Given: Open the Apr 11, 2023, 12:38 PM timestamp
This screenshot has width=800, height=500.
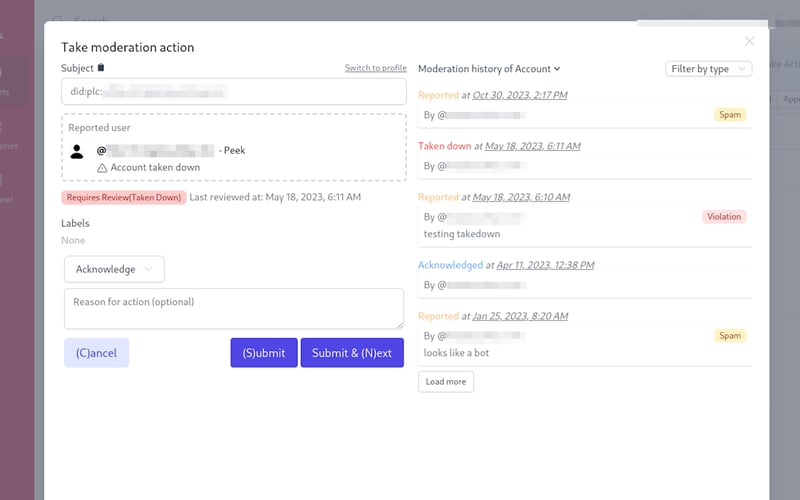Looking at the screenshot, I should pos(545,265).
